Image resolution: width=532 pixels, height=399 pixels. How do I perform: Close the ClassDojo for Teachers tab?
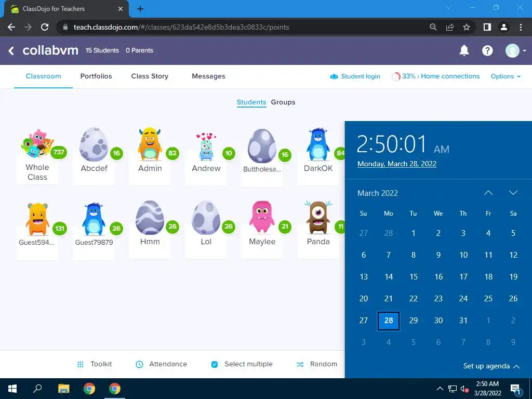(121, 9)
